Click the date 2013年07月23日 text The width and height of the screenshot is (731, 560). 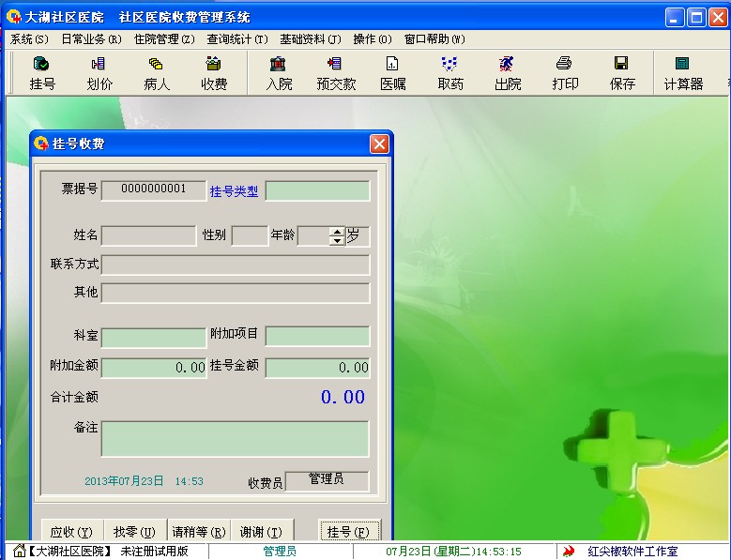click(124, 481)
